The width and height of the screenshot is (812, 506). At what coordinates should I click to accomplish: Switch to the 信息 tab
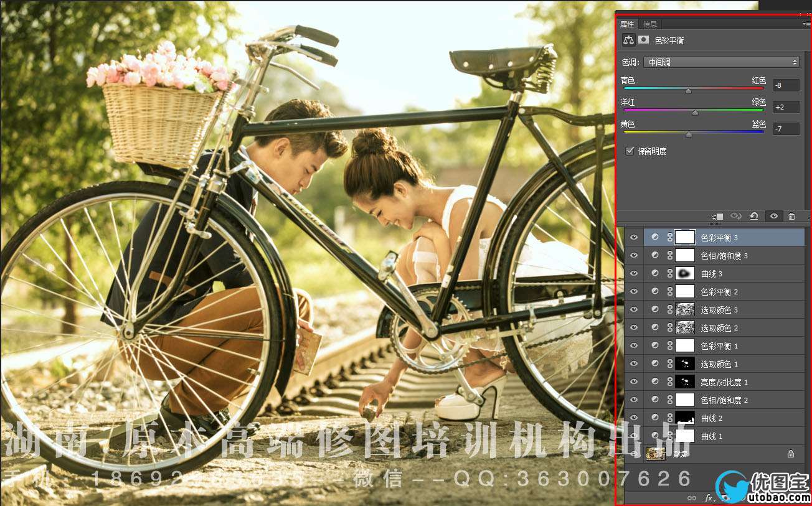(649, 24)
